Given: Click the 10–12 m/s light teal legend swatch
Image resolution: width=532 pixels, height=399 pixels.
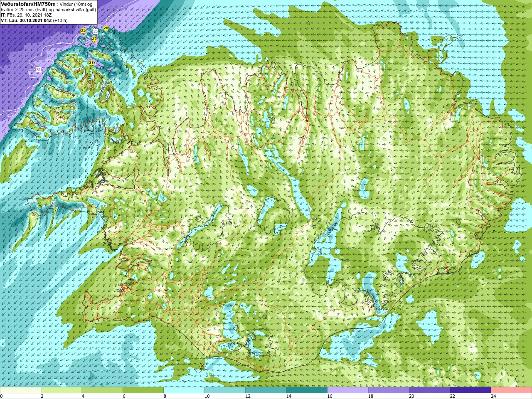Looking at the screenshot, I should [x=225, y=390].
